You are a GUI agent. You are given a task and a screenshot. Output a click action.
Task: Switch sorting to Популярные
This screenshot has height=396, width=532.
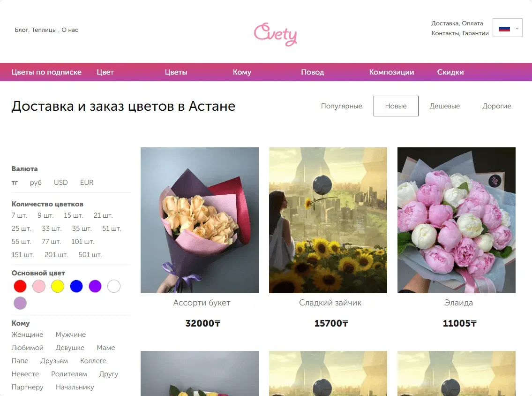(341, 106)
